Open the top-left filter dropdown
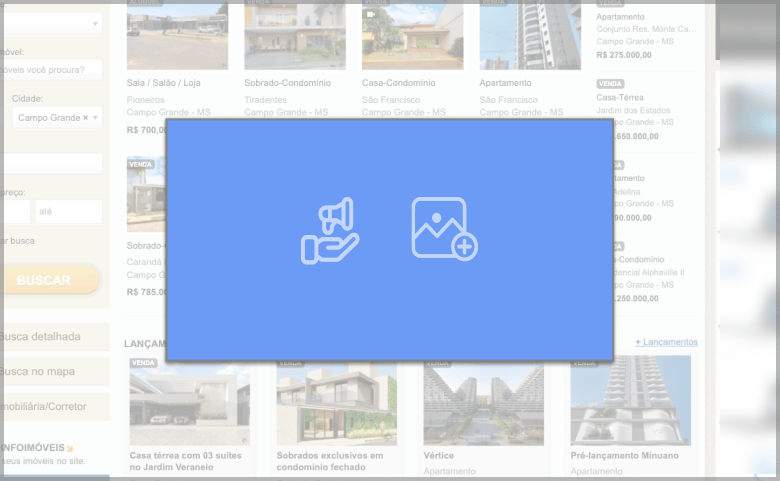This screenshot has height=481, width=780. 52,23
